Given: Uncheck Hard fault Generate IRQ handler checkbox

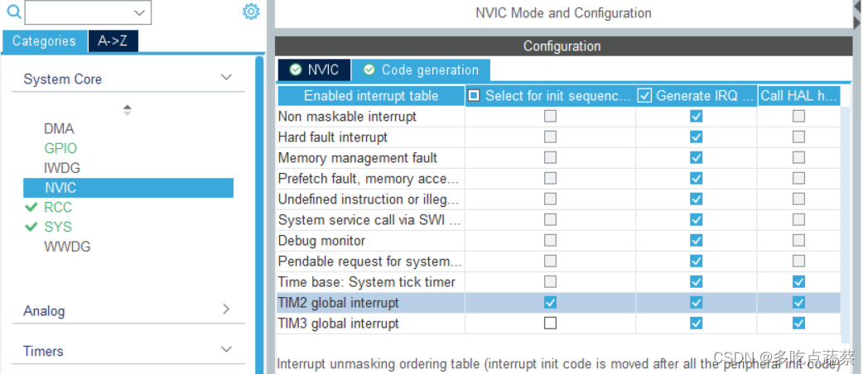Looking at the screenshot, I should pos(697,137).
